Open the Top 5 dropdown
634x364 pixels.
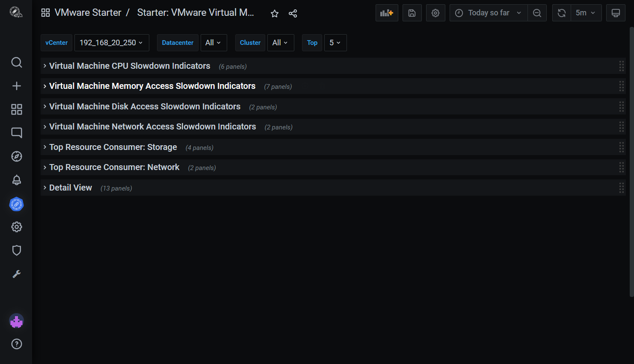pyautogui.click(x=335, y=43)
